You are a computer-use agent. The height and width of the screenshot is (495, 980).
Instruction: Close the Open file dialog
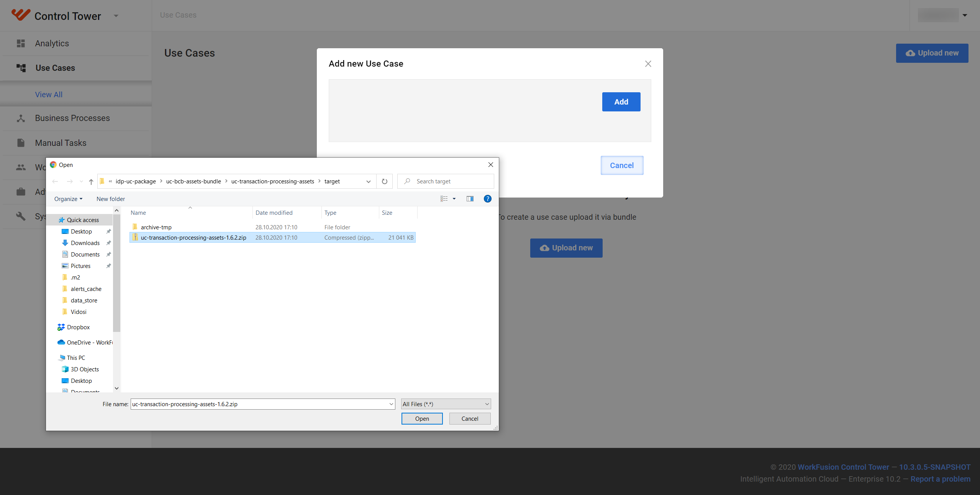491,165
